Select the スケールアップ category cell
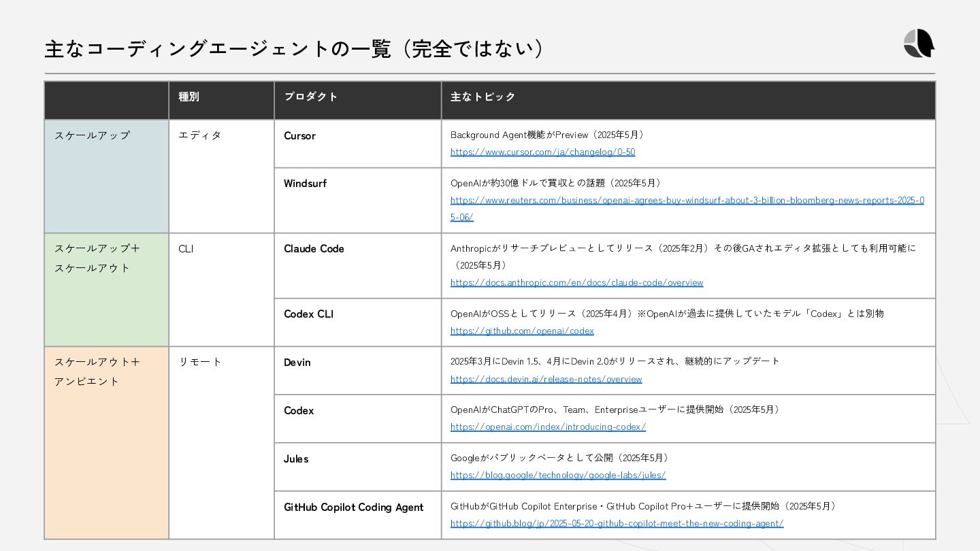The height and width of the screenshot is (551, 980). tap(106, 176)
